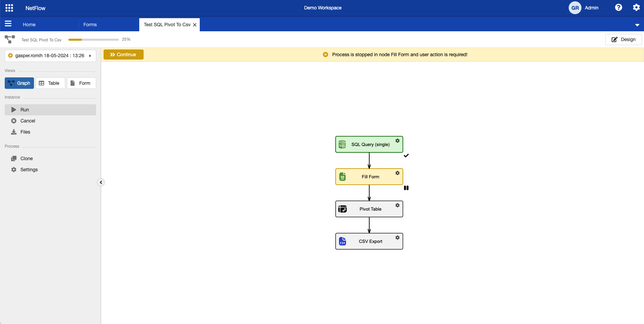The image size is (644, 324).
Task: Switch to the Table view
Action: (50, 83)
